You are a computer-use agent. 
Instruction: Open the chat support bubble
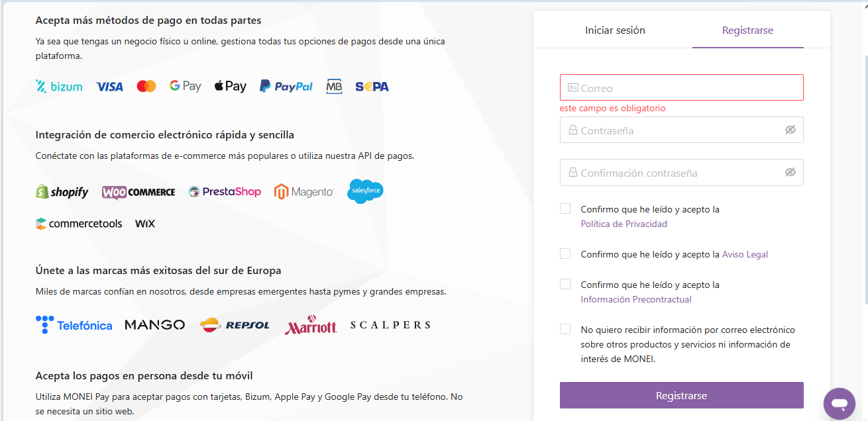(840, 404)
